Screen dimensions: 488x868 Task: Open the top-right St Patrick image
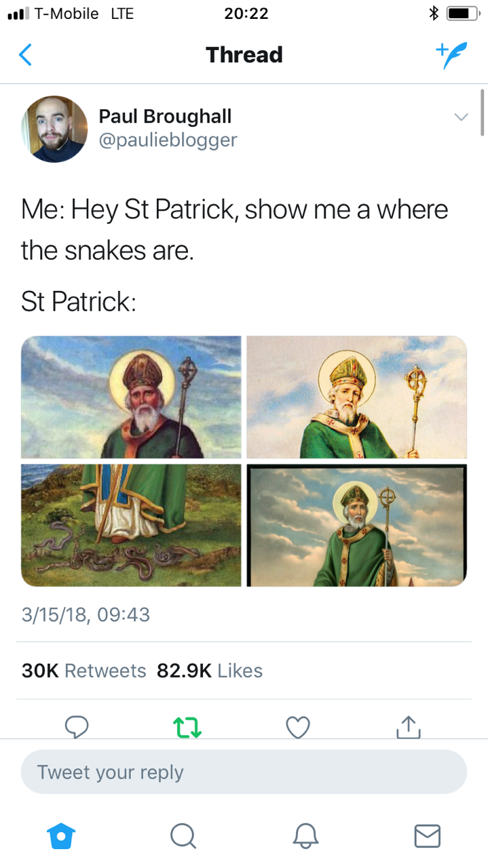(356, 397)
